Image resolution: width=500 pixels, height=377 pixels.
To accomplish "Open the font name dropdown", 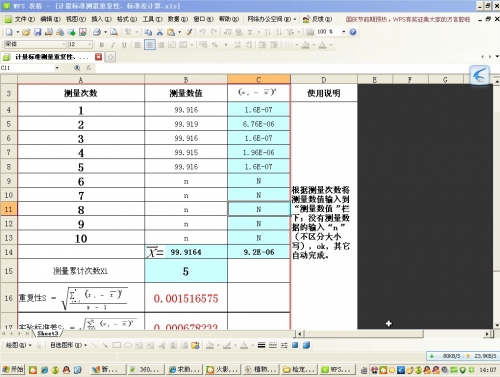I will coord(64,44).
